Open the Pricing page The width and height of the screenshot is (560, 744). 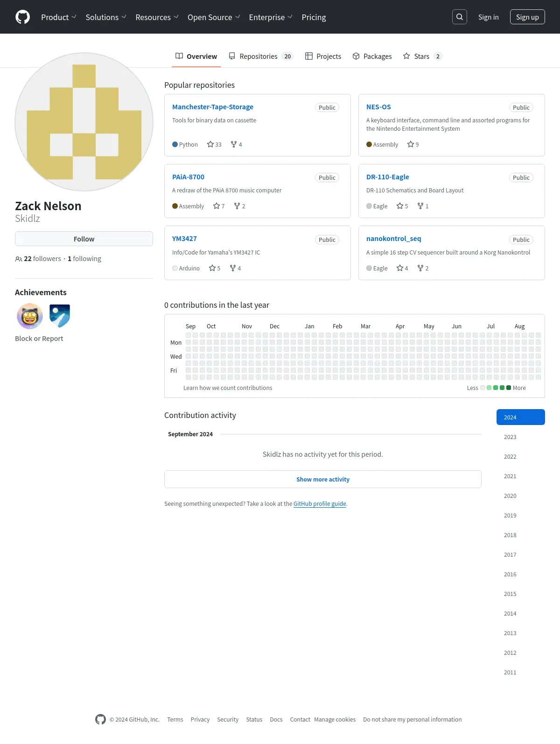314,17
